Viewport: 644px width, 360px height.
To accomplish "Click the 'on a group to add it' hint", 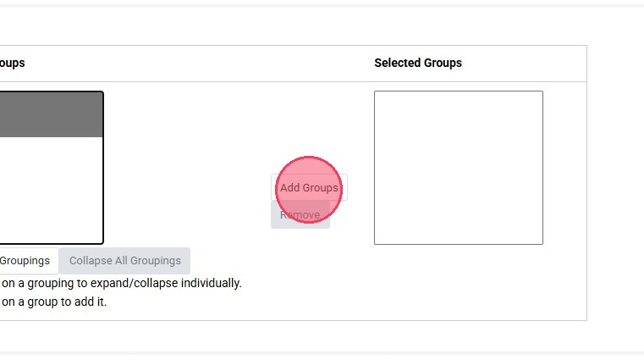I will tap(53, 302).
